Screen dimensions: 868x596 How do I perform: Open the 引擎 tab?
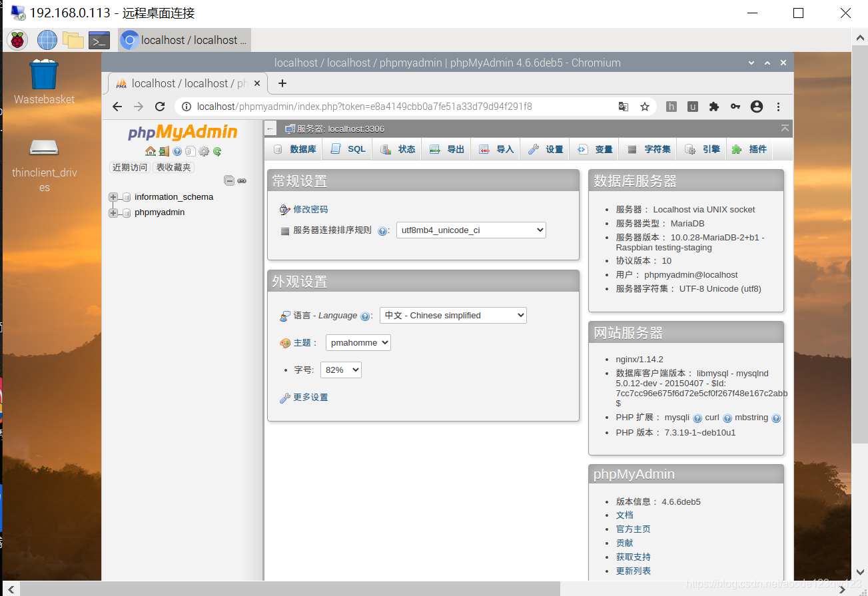coord(702,150)
